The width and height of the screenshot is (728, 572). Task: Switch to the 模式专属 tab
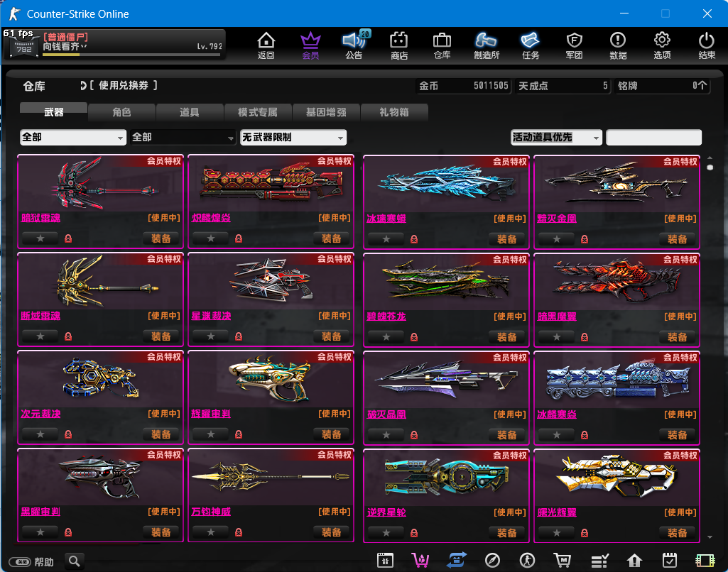click(x=258, y=112)
